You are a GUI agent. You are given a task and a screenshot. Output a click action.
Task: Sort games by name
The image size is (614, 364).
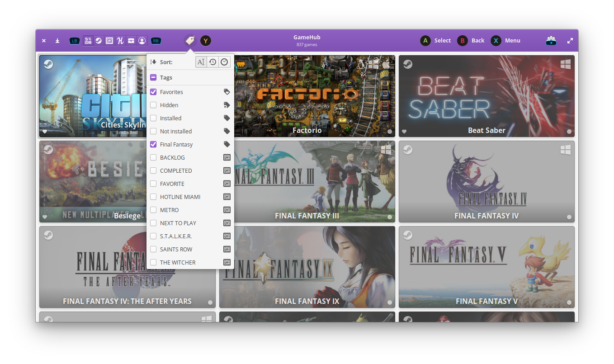click(201, 62)
